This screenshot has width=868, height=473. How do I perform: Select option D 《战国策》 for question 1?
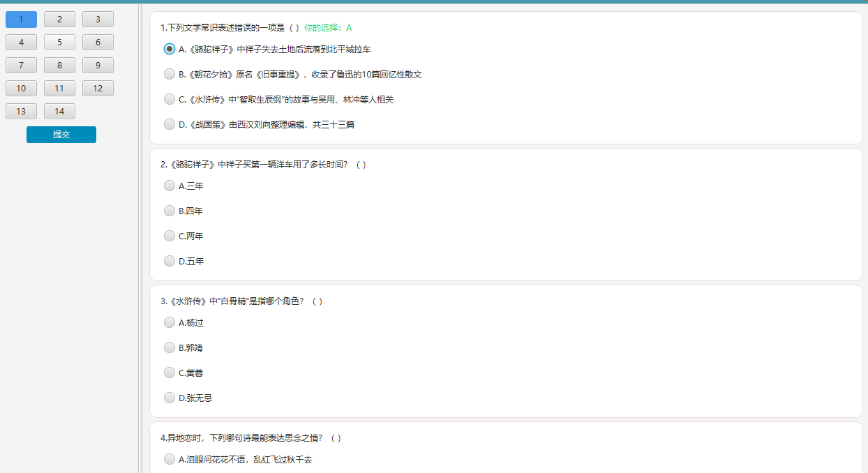170,124
